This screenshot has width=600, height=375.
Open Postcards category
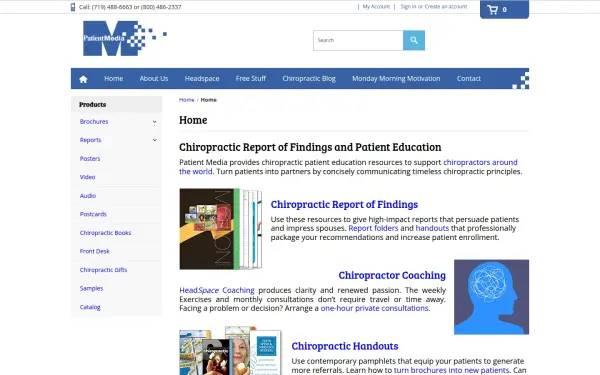(x=93, y=214)
